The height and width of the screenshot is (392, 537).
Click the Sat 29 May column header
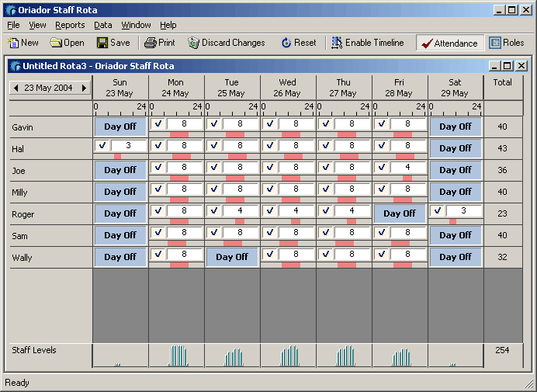455,88
